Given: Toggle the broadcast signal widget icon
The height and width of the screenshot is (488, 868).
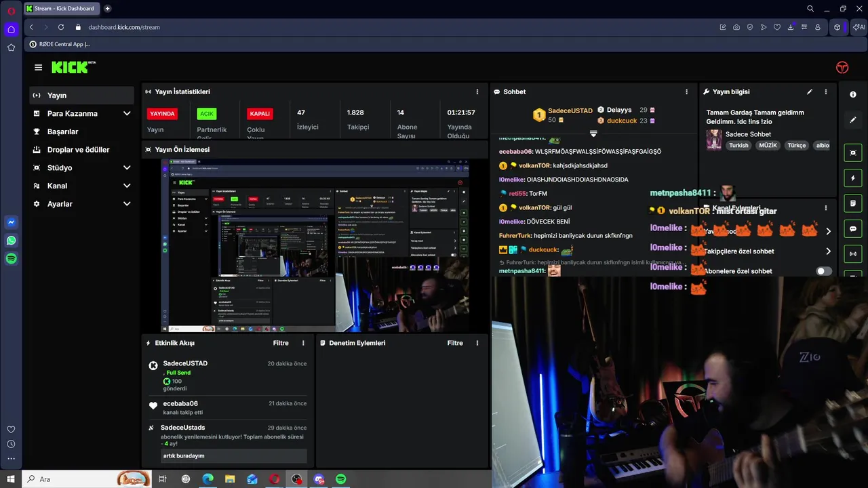Looking at the screenshot, I should 853,254.
